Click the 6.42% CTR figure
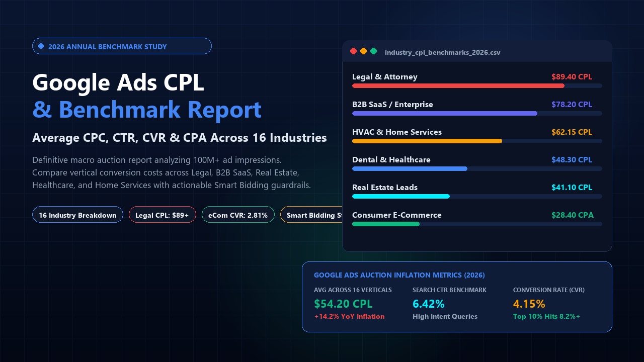 pyautogui.click(x=429, y=304)
